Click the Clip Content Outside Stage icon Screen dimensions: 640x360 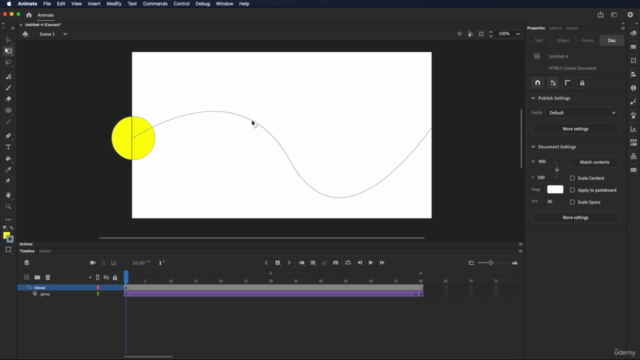coord(481,34)
